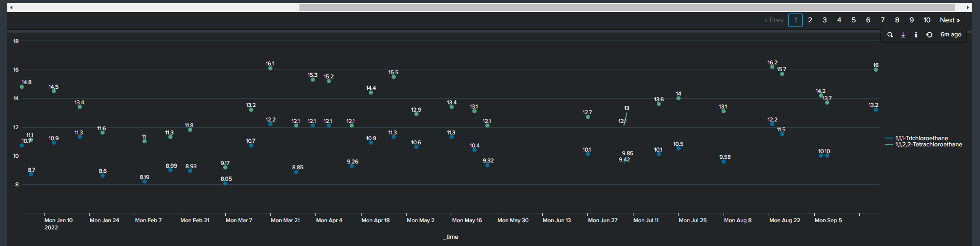
Task: Go to page 10
Action: pos(927,20)
